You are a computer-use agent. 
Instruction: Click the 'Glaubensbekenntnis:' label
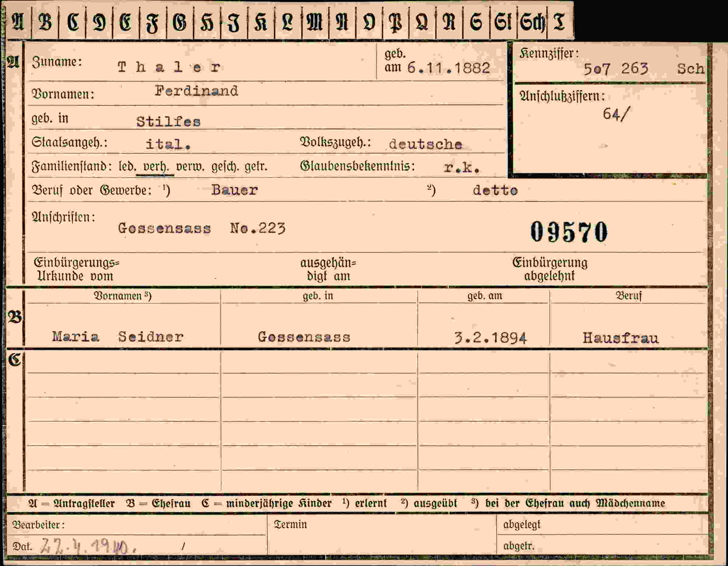pos(358,166)
